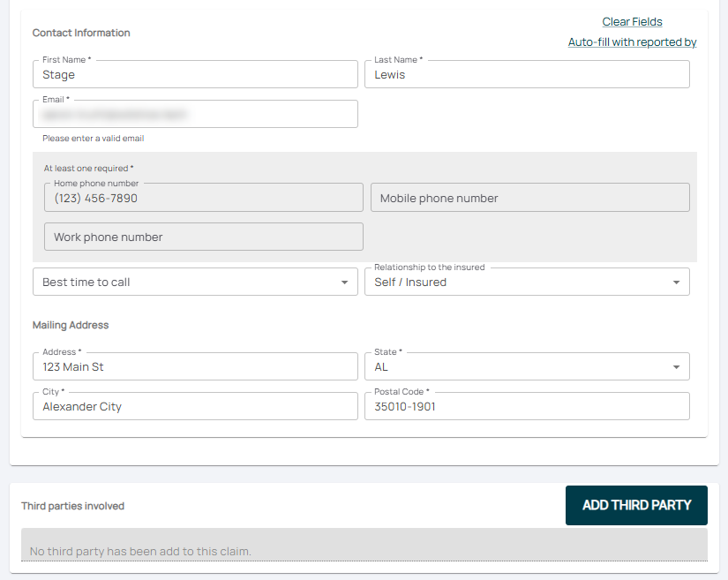Image resolution: width=728 pixels, height=580 pixels.
Task: Click into the Email input field
Action: click(x=195, y=115)
